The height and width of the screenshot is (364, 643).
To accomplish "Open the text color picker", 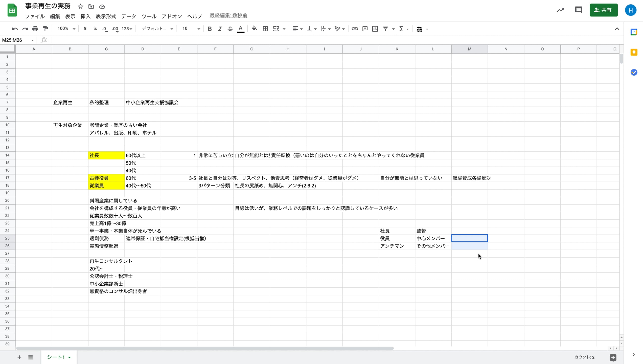I will (240, 29).
